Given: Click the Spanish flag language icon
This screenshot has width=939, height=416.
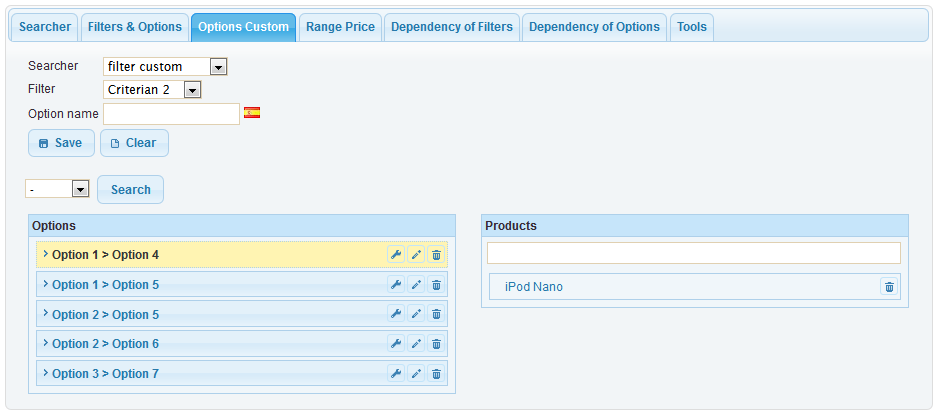Looking at the screenshot, I should tap(252, 113).
